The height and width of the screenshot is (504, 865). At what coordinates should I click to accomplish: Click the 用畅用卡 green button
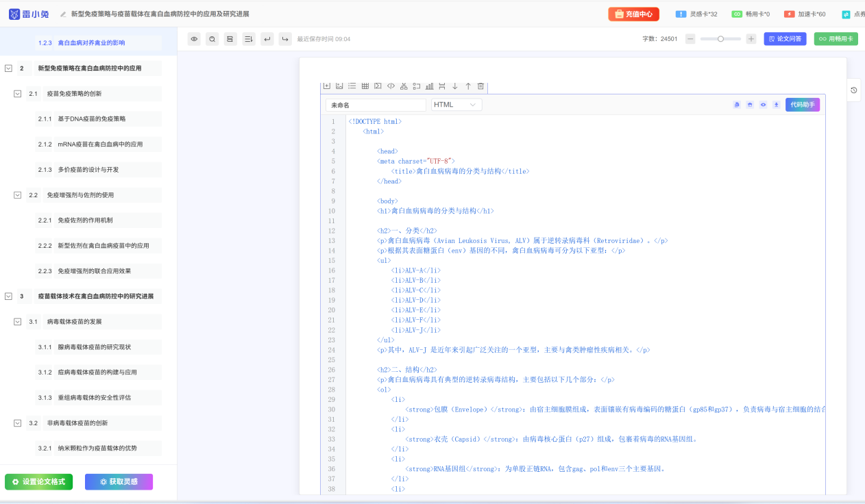(836, 39)
